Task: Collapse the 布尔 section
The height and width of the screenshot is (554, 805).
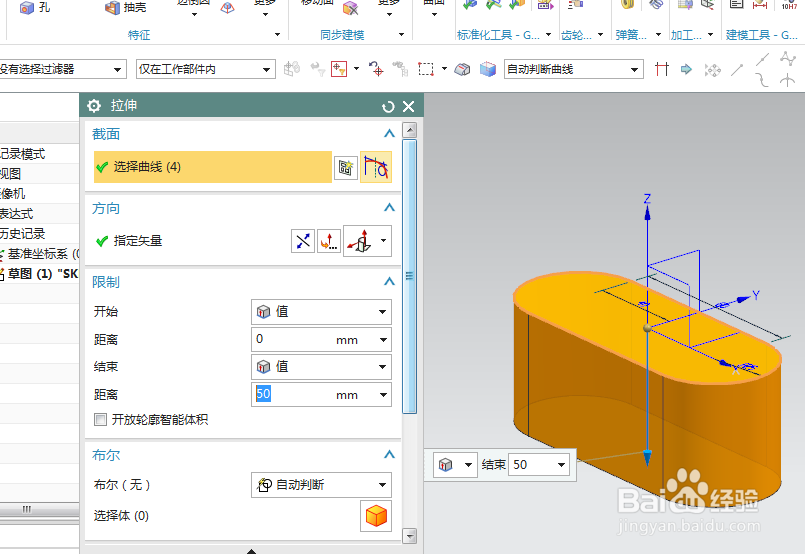Action: (389, 454)
